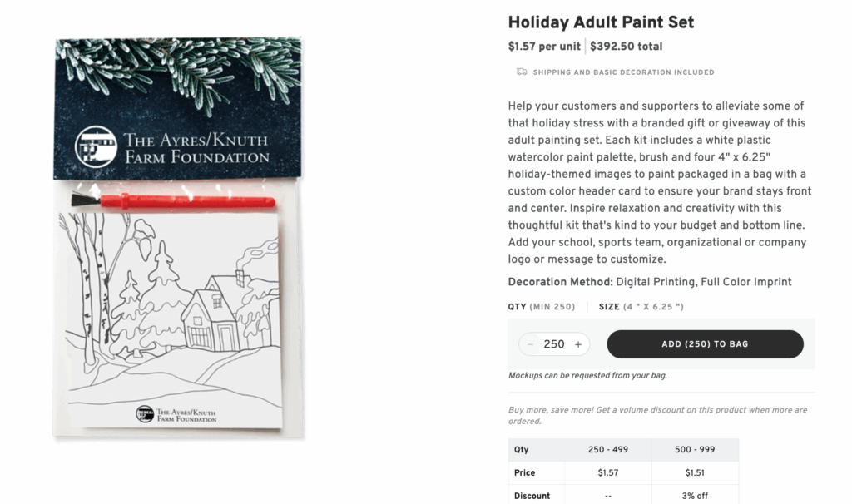
Task: Click the SIZE (4" x 6.25") label
Action: (640, 307)
